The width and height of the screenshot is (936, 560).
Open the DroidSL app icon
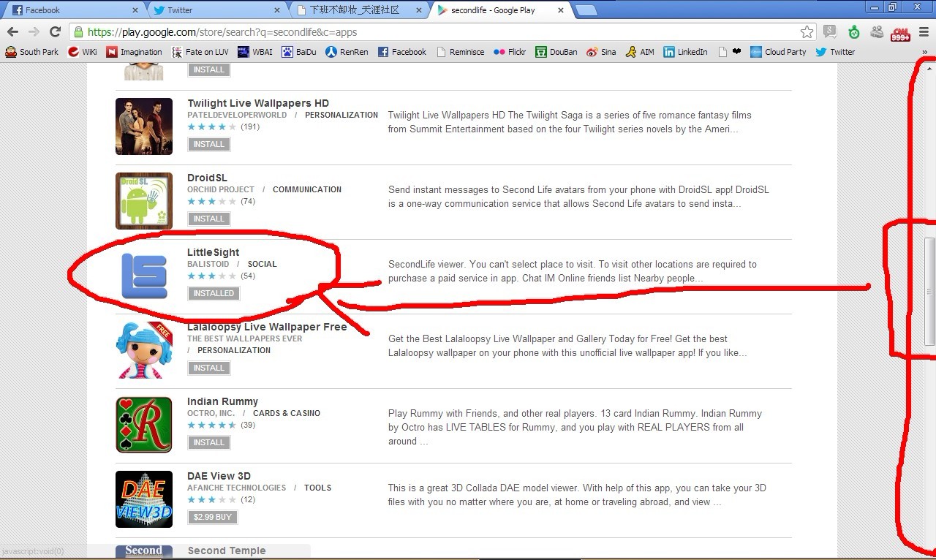144,201
